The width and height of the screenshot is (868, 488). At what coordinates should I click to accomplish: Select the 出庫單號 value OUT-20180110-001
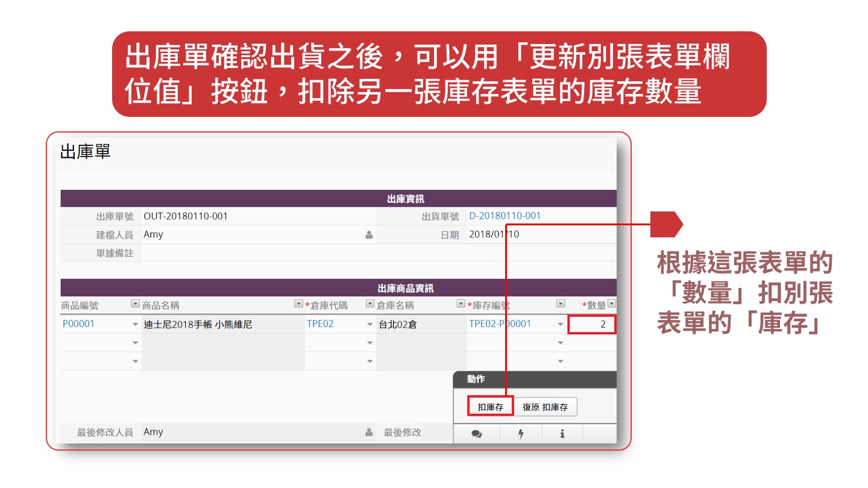(186, 216)
